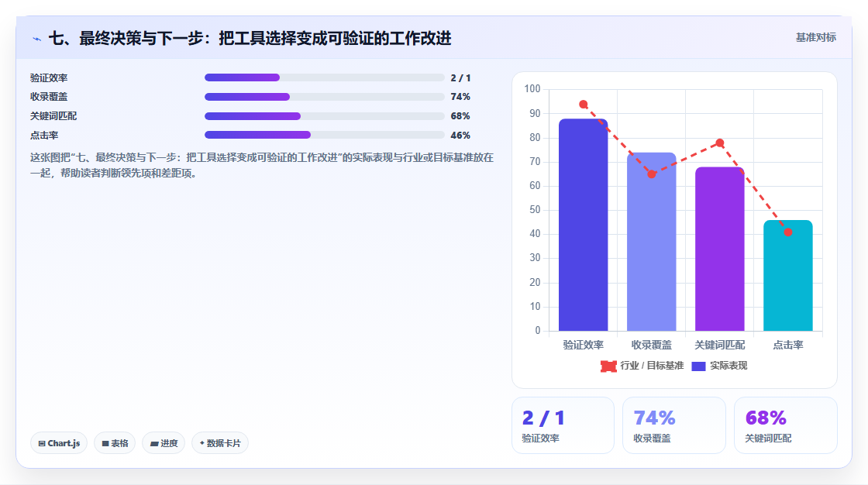Click the 验证效率 progress bar
This screenshot has height=485, width=868.
pyautogui.click(x=325, y=77)
